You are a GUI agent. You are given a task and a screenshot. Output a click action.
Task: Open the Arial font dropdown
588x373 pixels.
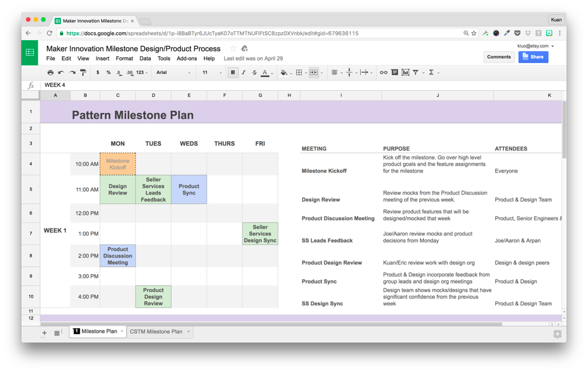pyautogui.click(x=173, y=72)
